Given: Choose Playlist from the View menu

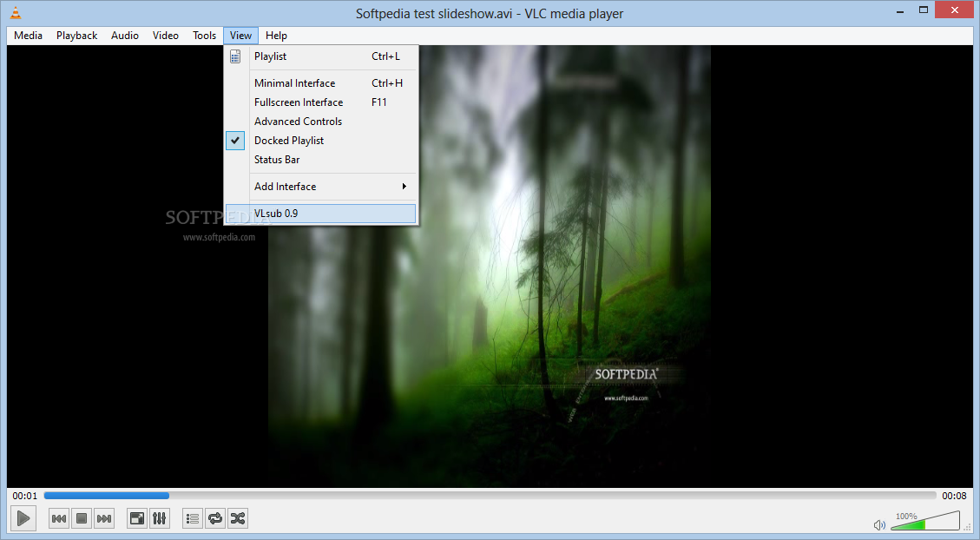Looking at the screenshot, I should click(320, 56).
